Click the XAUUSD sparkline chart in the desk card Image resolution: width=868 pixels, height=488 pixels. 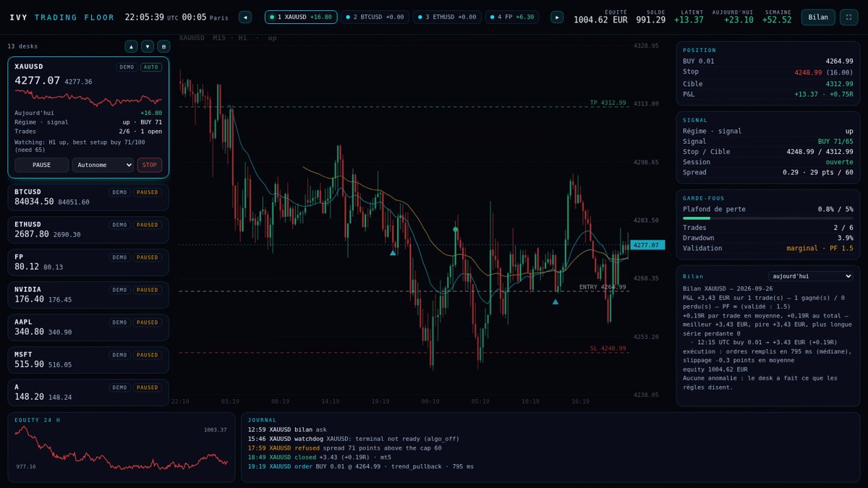coord(88,97)
